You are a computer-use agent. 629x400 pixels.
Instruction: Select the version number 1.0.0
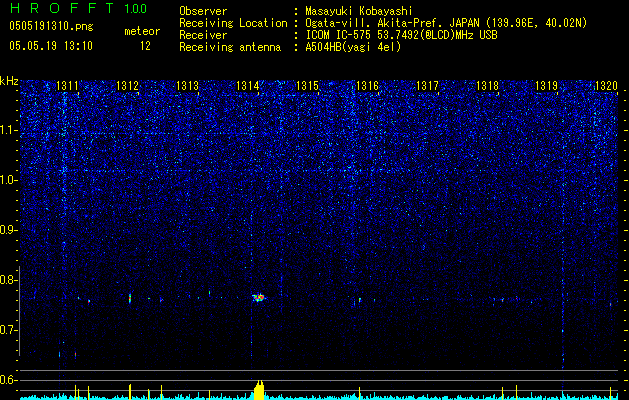click(x=135, y=8)
